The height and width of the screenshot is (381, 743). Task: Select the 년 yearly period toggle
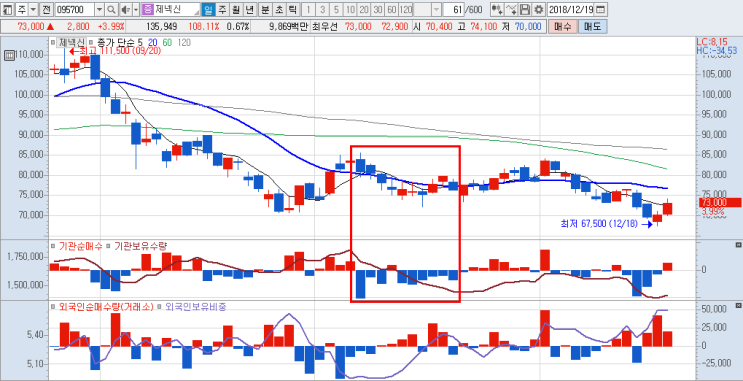pyautogui.click(x=250, y=9)
